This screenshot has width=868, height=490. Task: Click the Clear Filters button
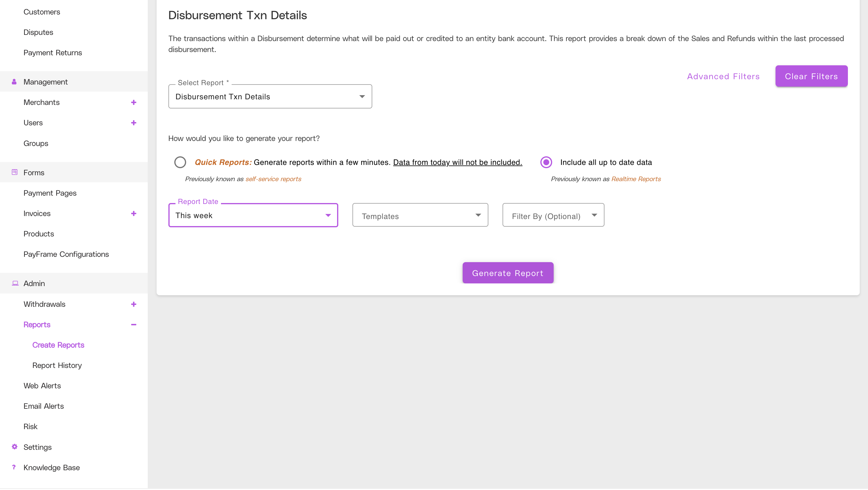click(x=811, y=76)
